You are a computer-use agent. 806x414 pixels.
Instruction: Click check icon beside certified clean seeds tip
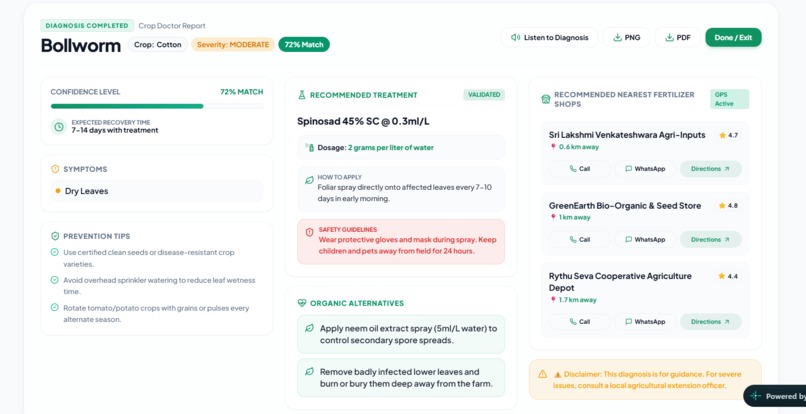(54, 252)
